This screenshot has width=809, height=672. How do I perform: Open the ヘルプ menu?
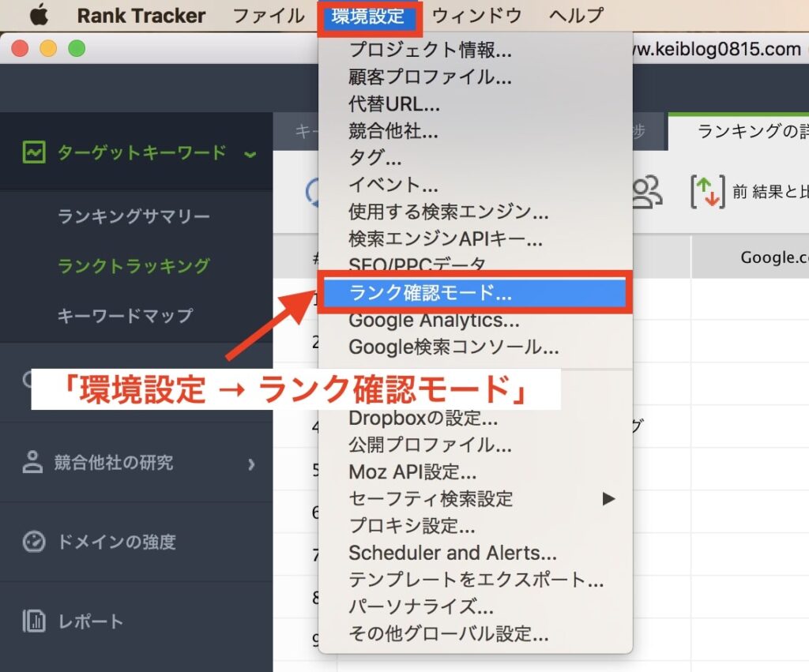[576, 16]
